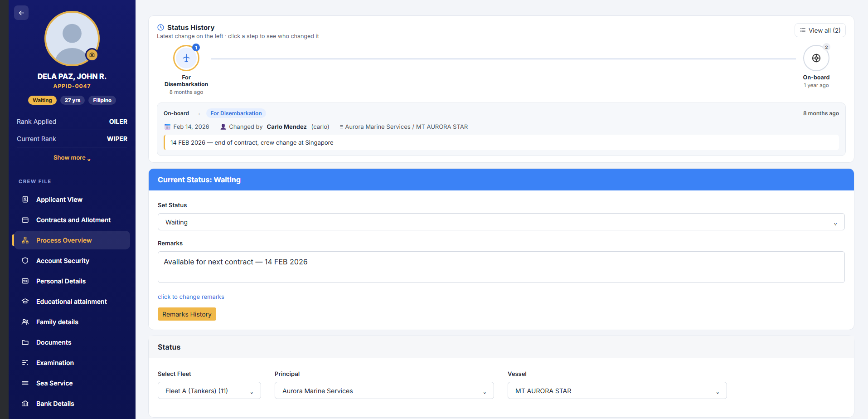Image resolution: width=868 pixels, height=419 pixels.
Task: Open the Examination menu item
Action: (72, 363)
